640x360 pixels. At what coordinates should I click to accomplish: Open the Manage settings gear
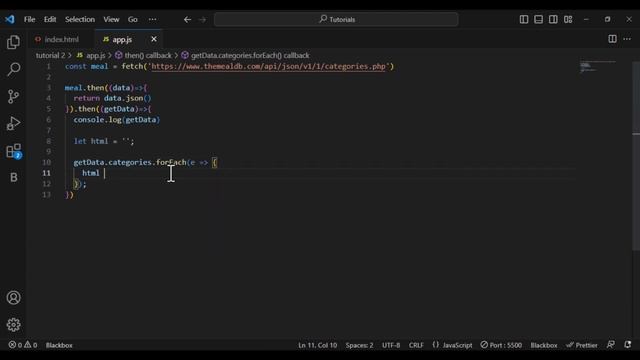click(x=13, y=324)
